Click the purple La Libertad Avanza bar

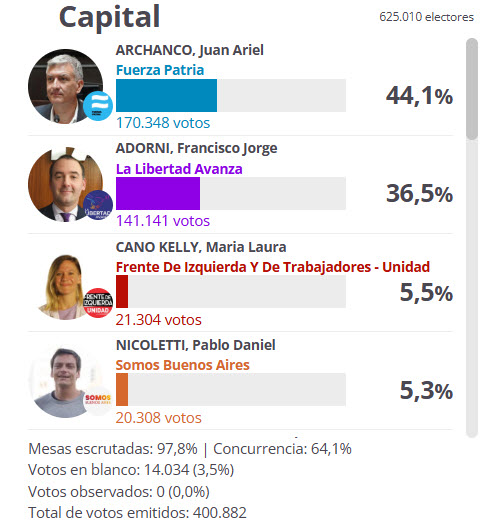pos(158,194)
